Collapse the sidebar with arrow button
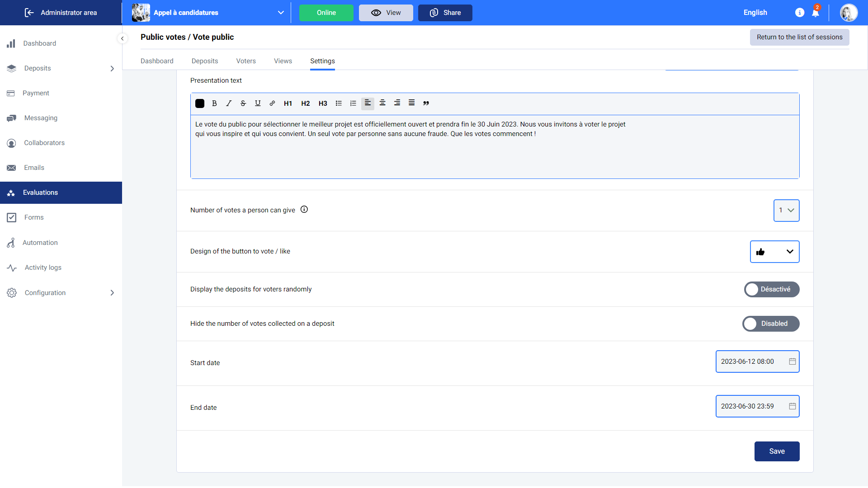The image size is (868, 488). point(122,38)
